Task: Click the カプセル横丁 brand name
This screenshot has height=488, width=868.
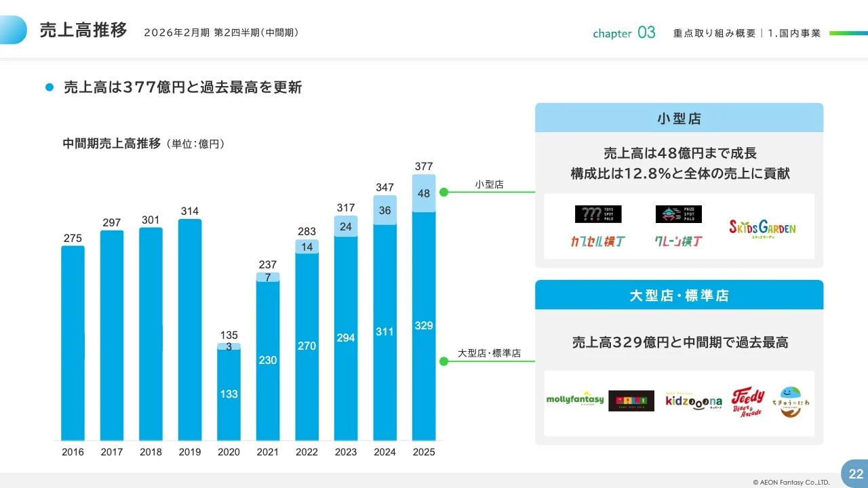Action: pyautogui.click(x=597, y=241)
